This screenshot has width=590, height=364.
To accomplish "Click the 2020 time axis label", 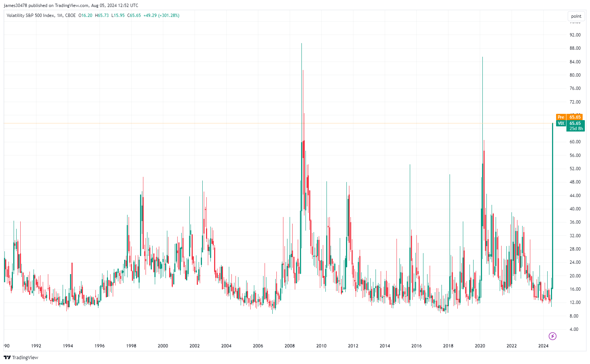I will point(480,346).
